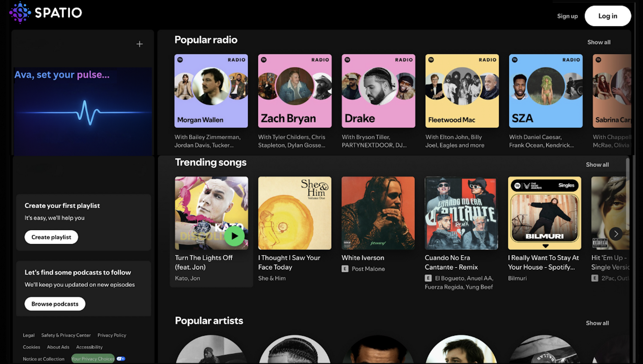
Task: Show all popular artists
Action: click(598, 323)
